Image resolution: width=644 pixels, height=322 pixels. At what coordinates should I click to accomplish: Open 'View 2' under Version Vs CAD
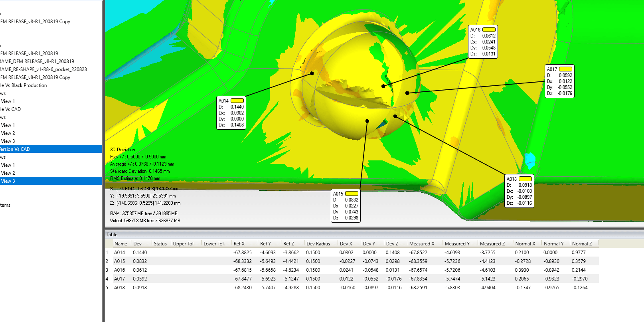click(x=8, y=173)
